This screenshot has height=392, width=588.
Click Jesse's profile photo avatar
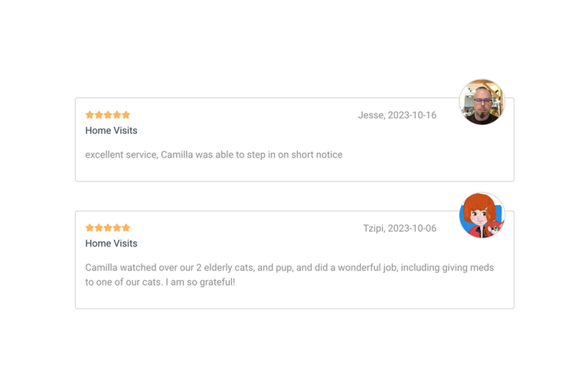(x=482, y=102)
